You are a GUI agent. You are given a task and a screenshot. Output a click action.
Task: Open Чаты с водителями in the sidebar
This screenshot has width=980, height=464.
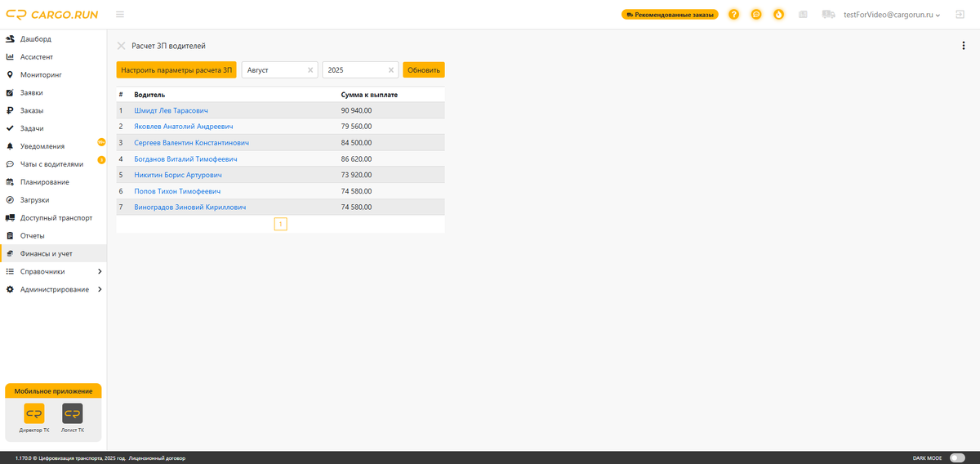53,163
